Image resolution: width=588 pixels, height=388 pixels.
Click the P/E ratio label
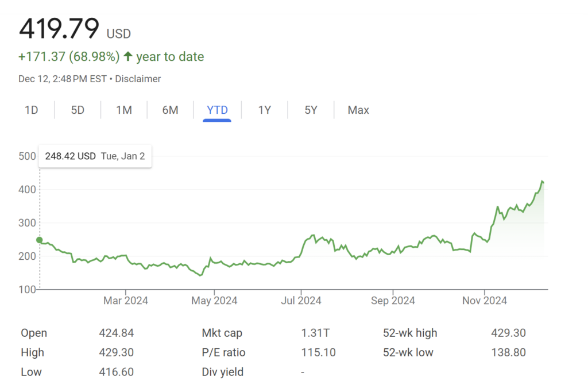click(223, 352)
